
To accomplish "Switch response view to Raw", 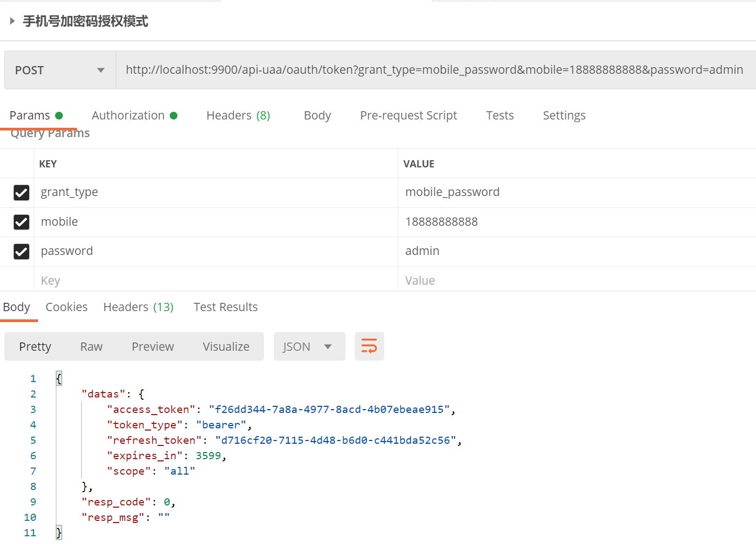I will (91, 347).
